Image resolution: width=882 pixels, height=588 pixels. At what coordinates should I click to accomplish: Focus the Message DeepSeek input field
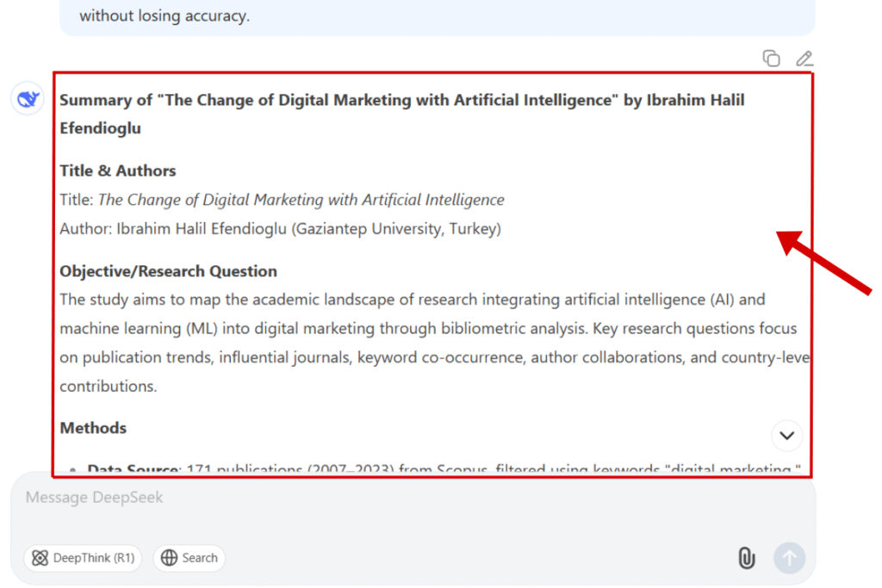[345, 498]
